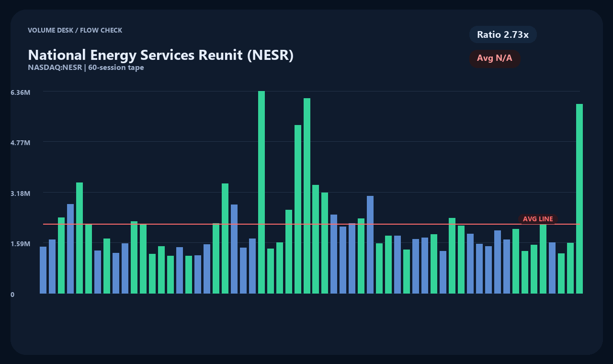Click the Ratio 2.73x badge
Image resolution: width=613 pixels, height=364 pixels.
(x=503, y=34)
